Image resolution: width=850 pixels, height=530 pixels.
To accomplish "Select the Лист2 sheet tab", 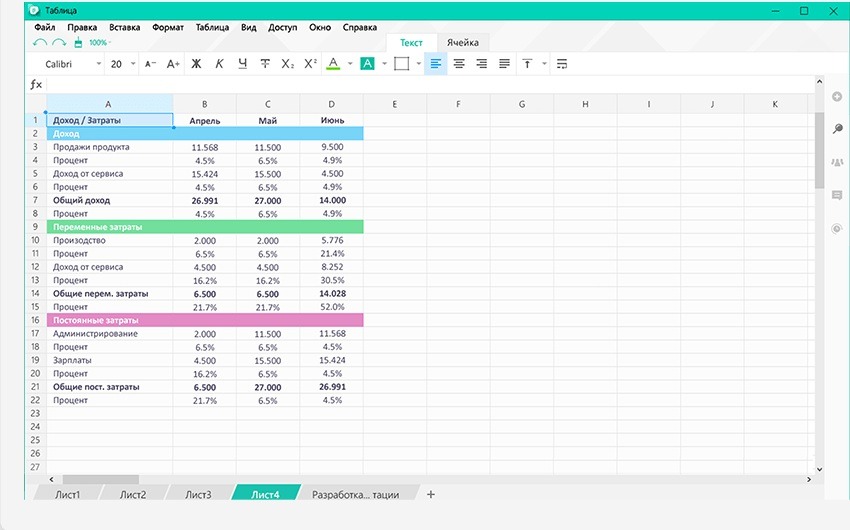I will click(x=133, y=494).
